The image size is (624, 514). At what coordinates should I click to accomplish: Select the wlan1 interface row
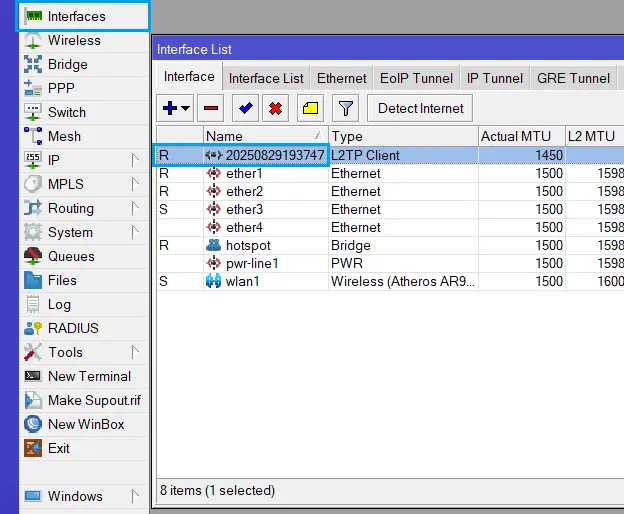click(x=243, y=282)
